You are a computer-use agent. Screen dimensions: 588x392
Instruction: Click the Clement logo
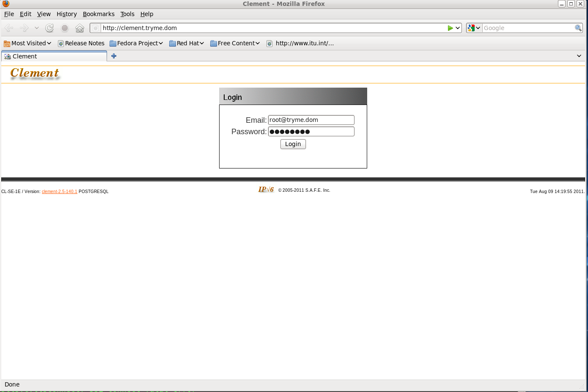coord(35,73)
